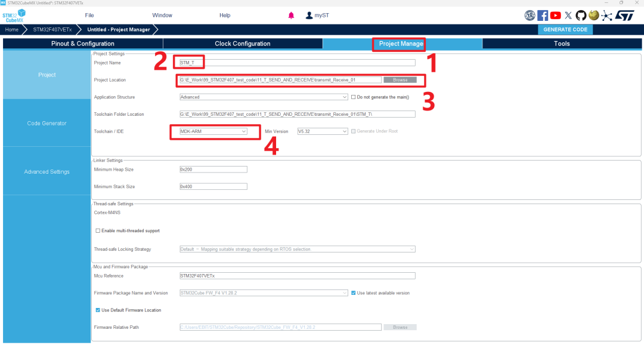Select Project side tab

click(x=47, y=75)
